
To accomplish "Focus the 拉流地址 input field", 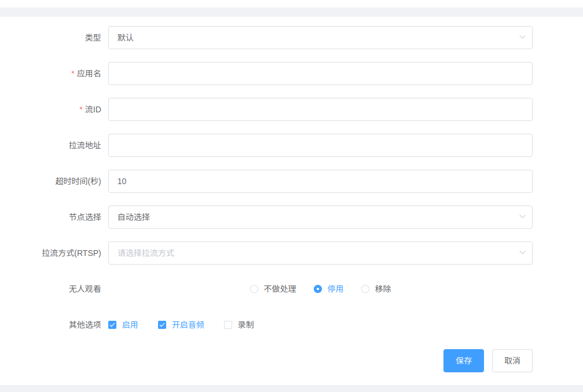I will point(320,145).
